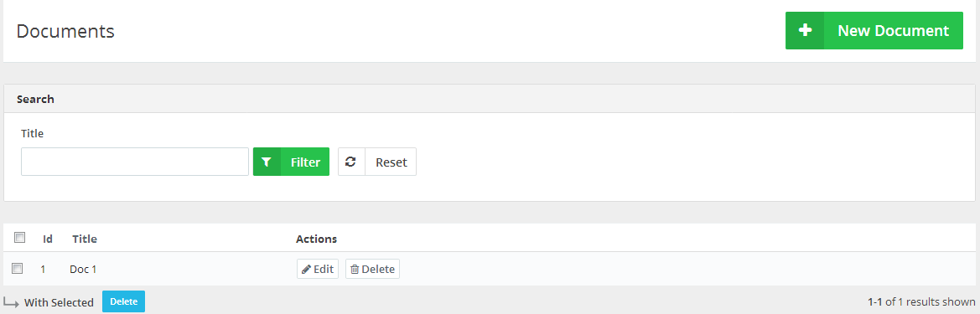Check the checkbox for Doc 1 row

[18, 269]
